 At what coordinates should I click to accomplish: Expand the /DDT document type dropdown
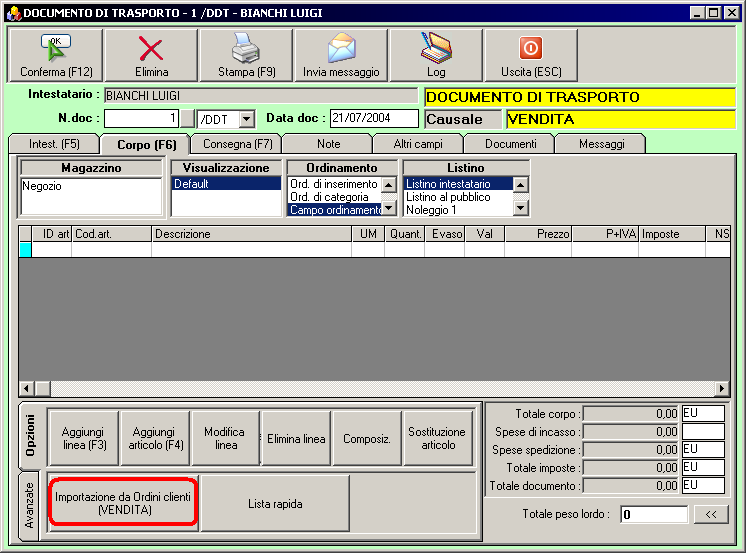246,118
